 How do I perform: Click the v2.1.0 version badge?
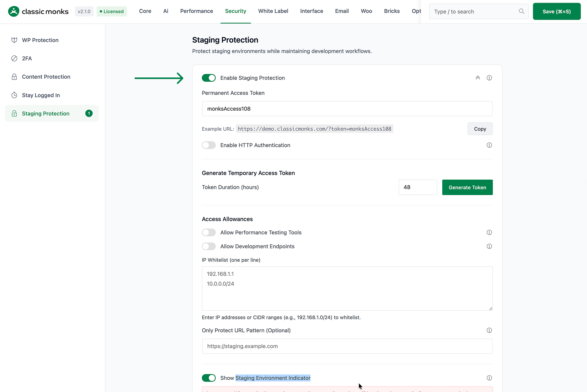[84, 12]
